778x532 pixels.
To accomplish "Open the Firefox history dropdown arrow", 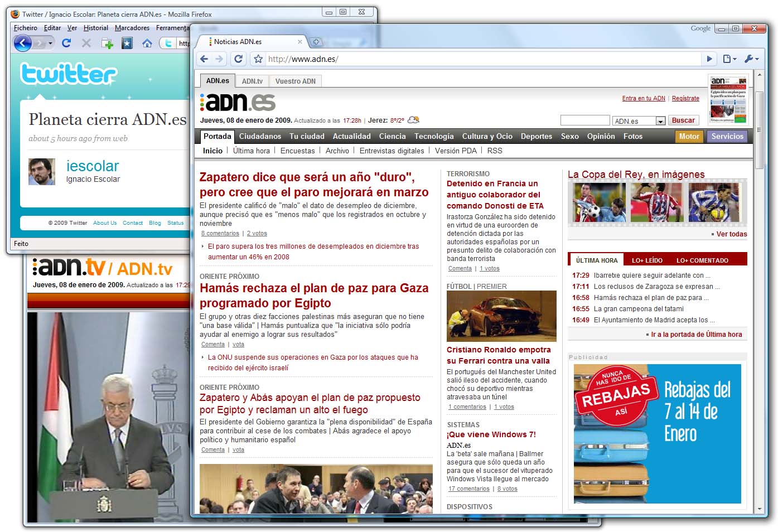I will click(50, 43).
